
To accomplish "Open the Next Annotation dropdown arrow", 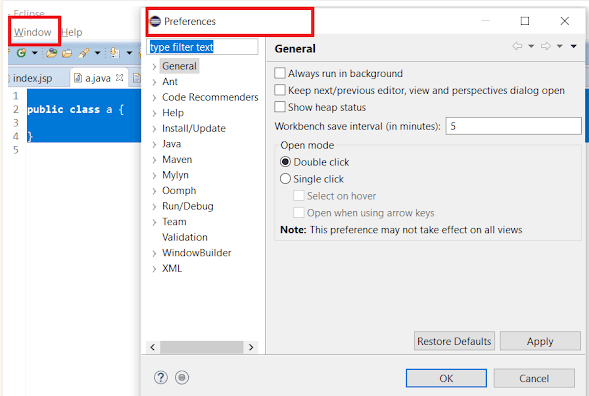I will click(x=129, y=53).
